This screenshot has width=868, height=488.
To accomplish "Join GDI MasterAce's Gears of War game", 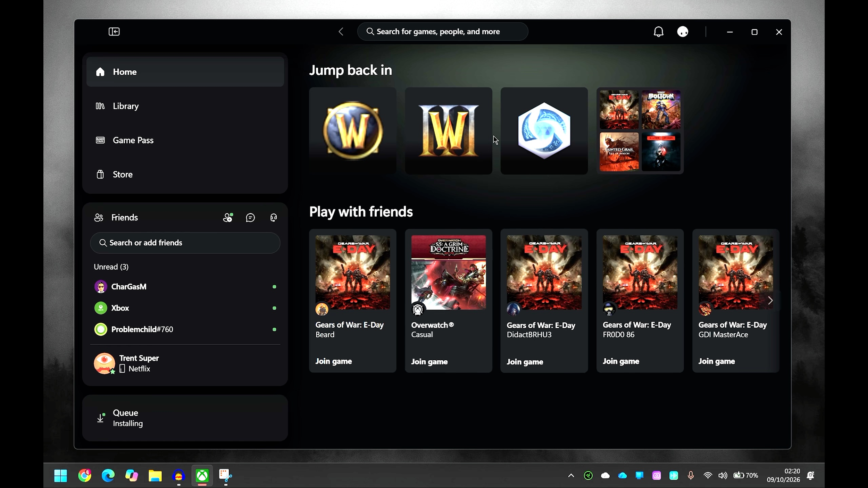I will [x=717, y=361].
